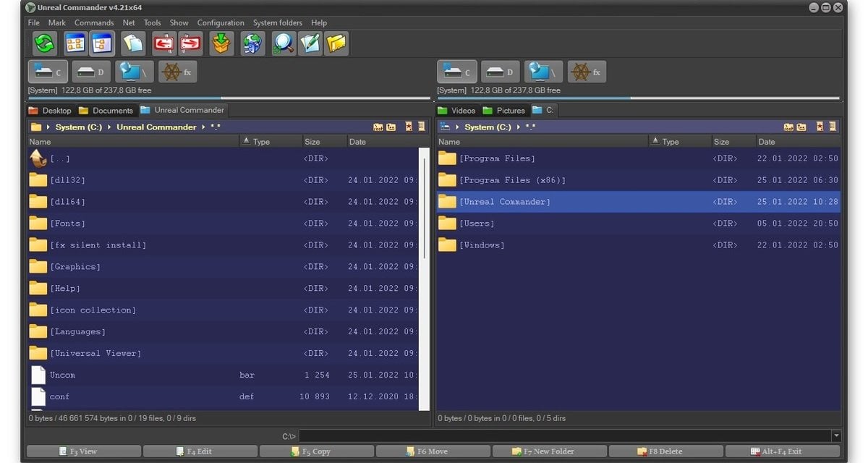
Task: Click the first blue panel-layout toolbar icon
Action: (x=75, y=43)
